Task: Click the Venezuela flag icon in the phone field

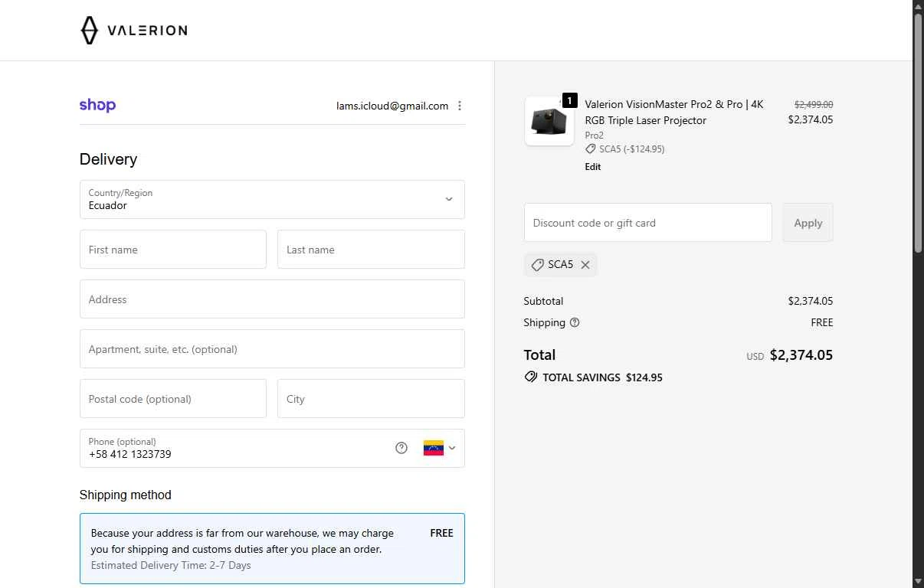Action: click(434, 448)
